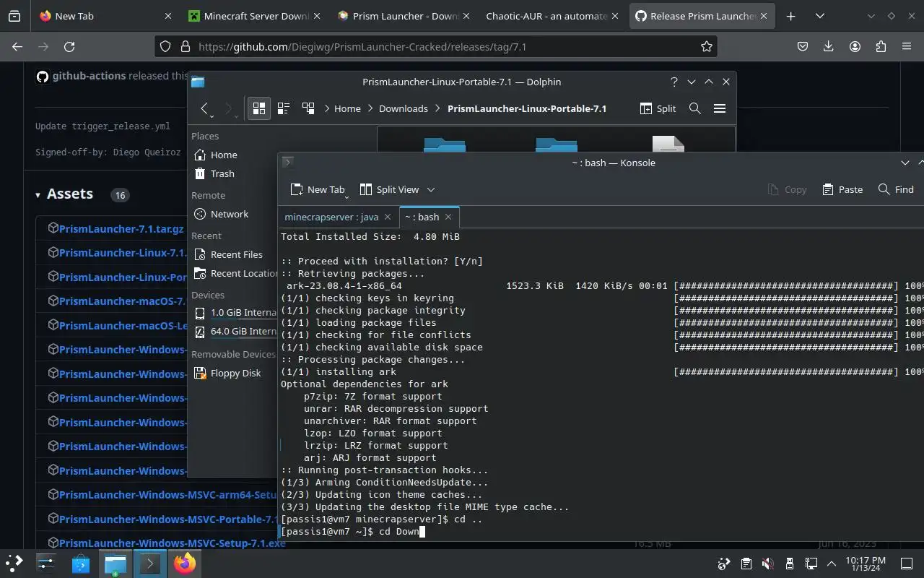
Task: Open Firefox account icon
Action: pyautogui.click(x=855, y=46)
